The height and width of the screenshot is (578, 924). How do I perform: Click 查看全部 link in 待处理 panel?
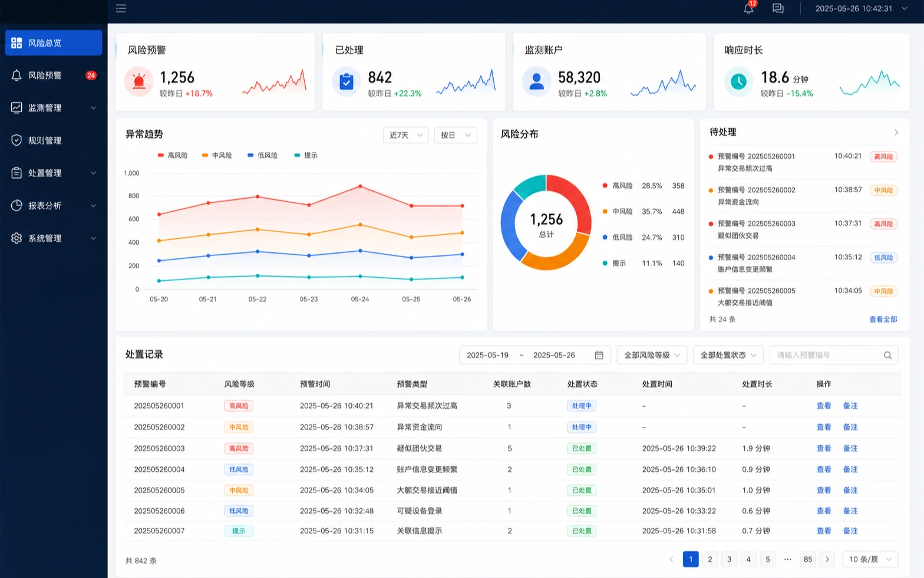point(883,319)
